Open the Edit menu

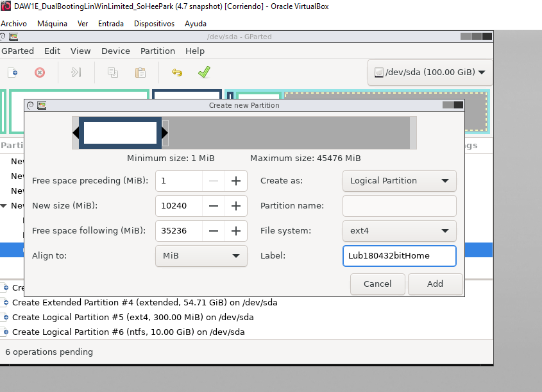click(x=52, y=51)
